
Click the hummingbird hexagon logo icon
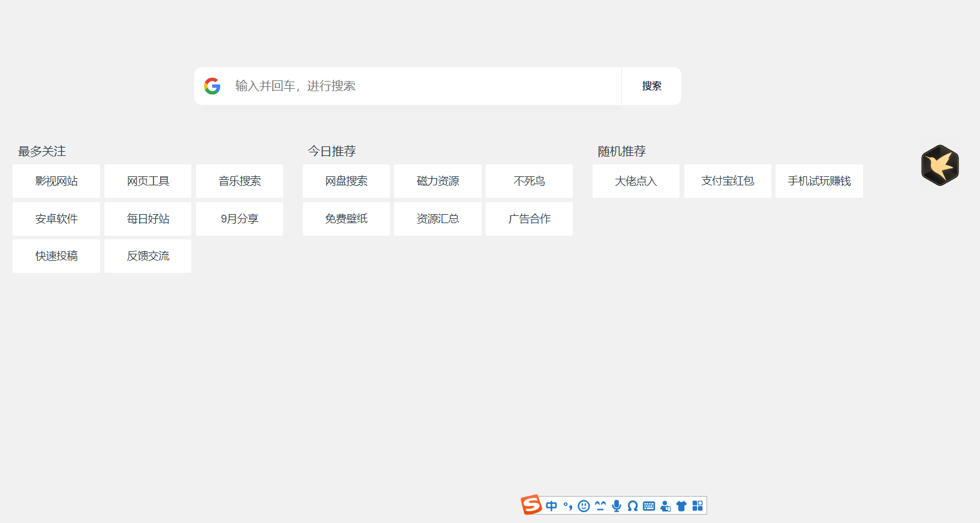pos(940,166)
